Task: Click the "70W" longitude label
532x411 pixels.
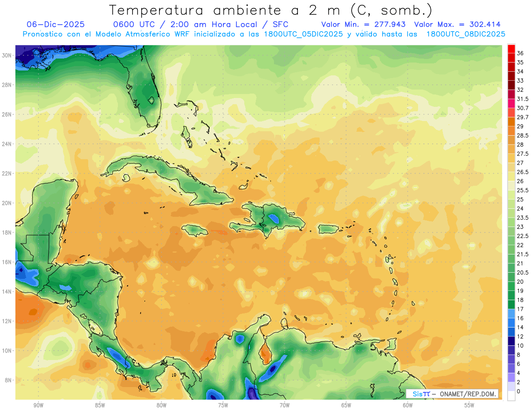Action: point(285,405)
